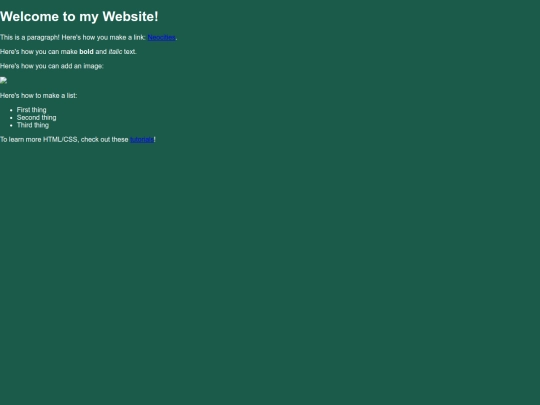Screen dimensions: 540x405
Task: Click 'Here's how you can add an image:' text
Action: (x=52, y=66)
